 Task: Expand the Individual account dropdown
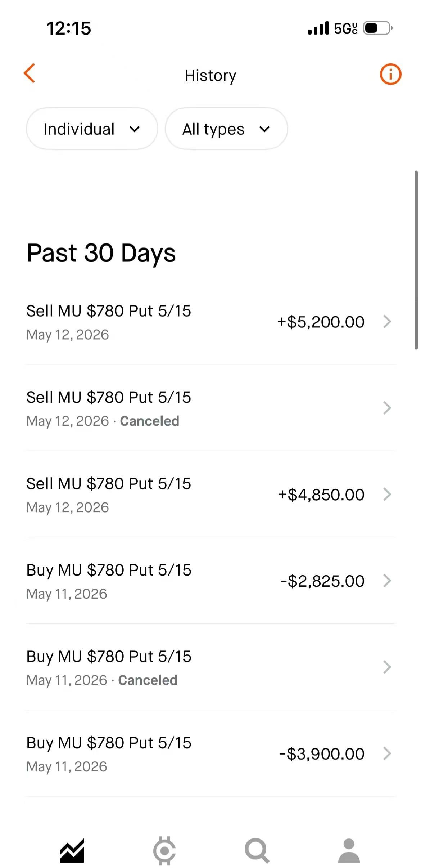coord(92,129)
